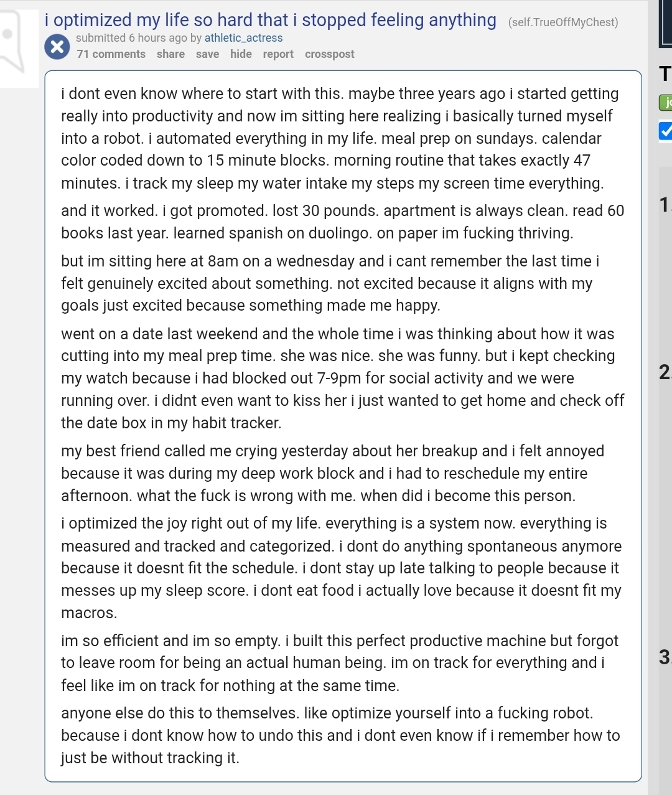Crosspost this submission
Screen dimensions: 672x795
(x=329, y=54)
